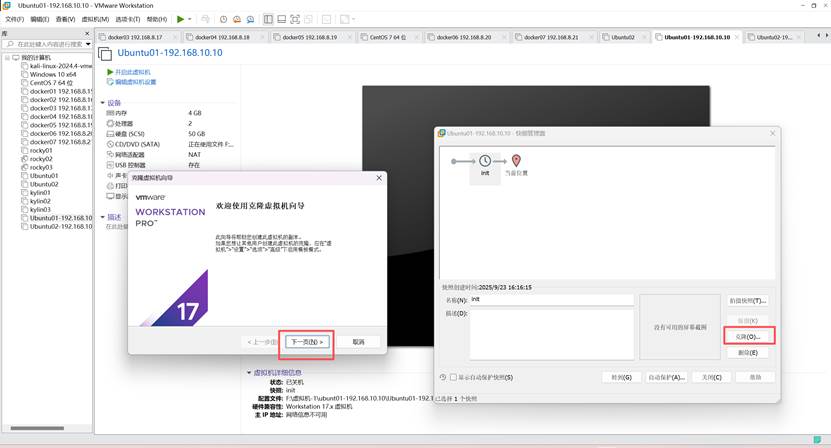This screenshot has width=831, height=448.
Task: Open the 帮助(H) menu
Action: click(157, 19)
